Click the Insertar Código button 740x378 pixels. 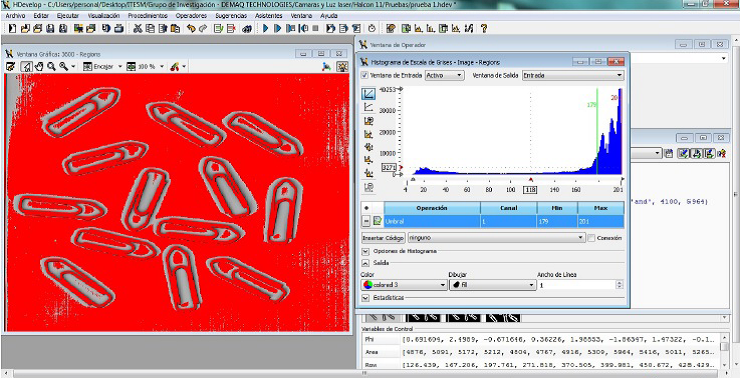[x=383, y=238]
